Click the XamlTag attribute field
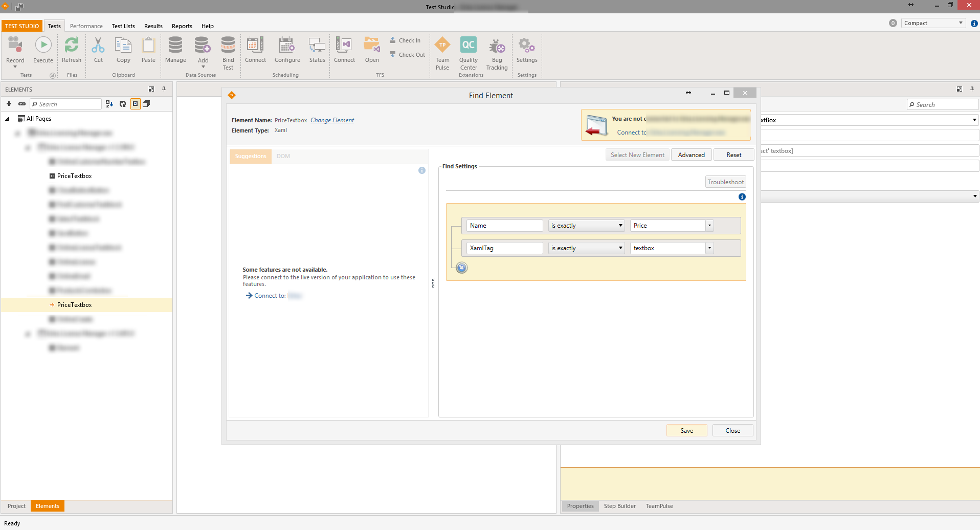The height and width of the screenshot is (530, 980). [x=504, y=248]
